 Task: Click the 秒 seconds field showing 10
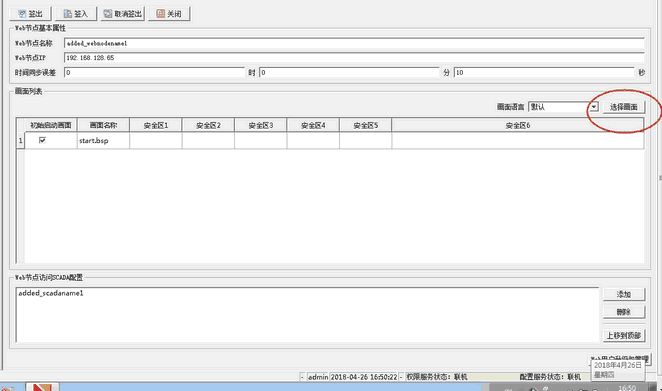point(544,73)
